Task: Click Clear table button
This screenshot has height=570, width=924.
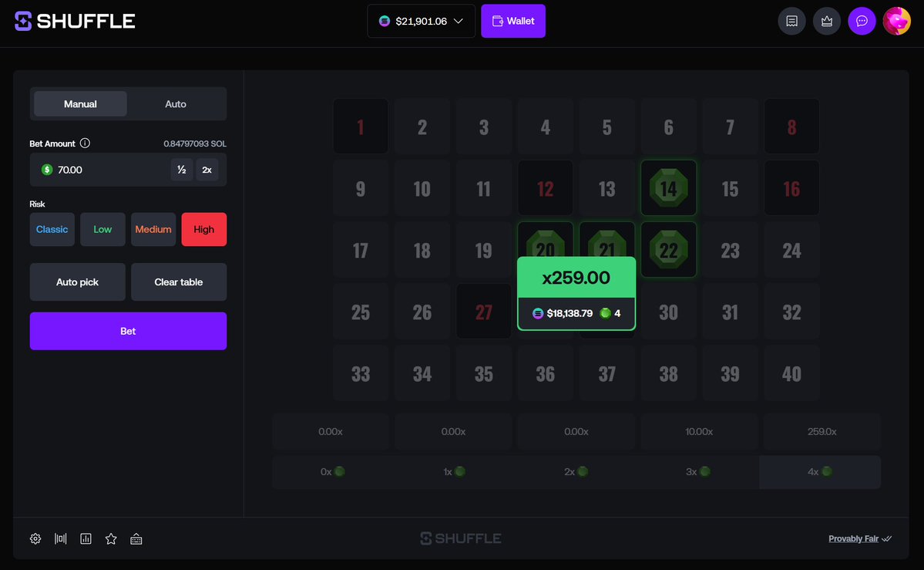Action: [x=179, y=282]
